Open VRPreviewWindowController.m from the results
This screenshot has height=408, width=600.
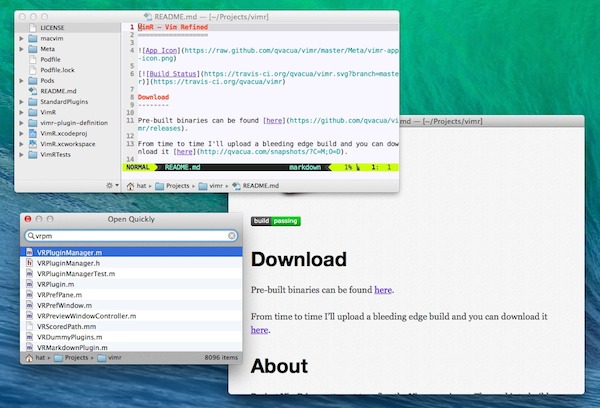(x=93, y=316)
